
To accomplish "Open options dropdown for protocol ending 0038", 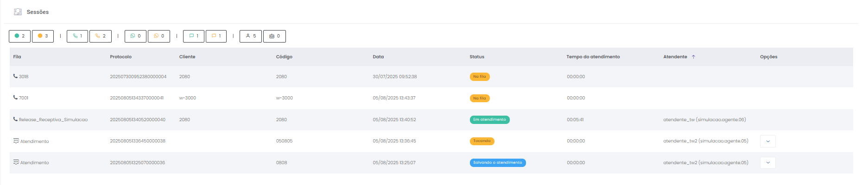I will [x=767, y=142].
